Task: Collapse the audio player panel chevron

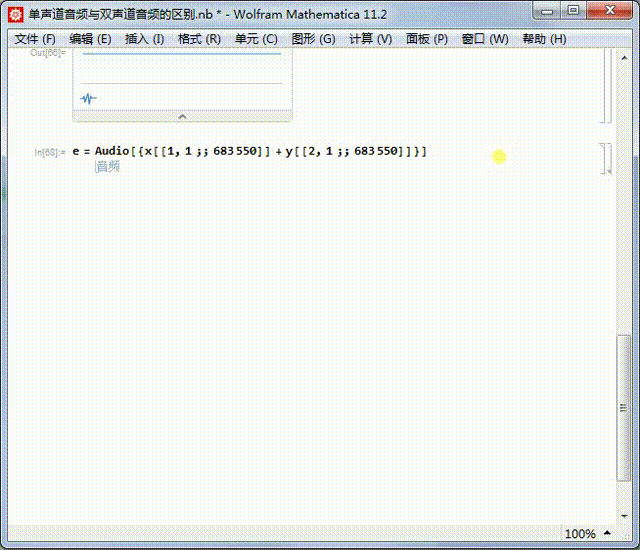Action: 182,117
